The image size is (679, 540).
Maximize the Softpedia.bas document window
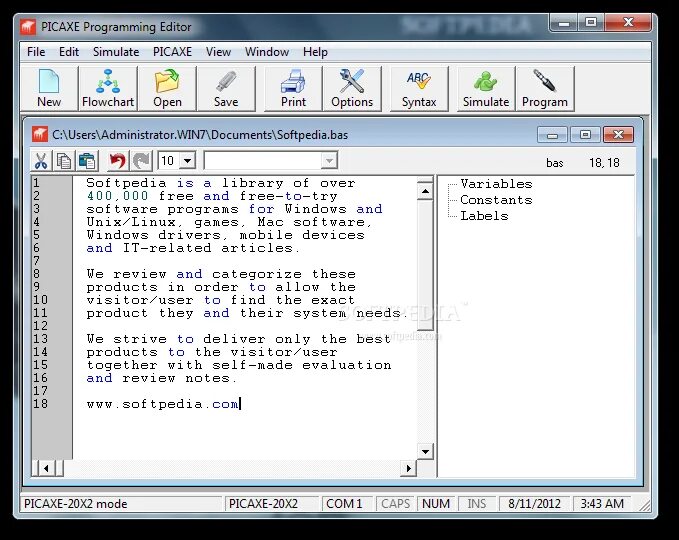coord(585,135)
